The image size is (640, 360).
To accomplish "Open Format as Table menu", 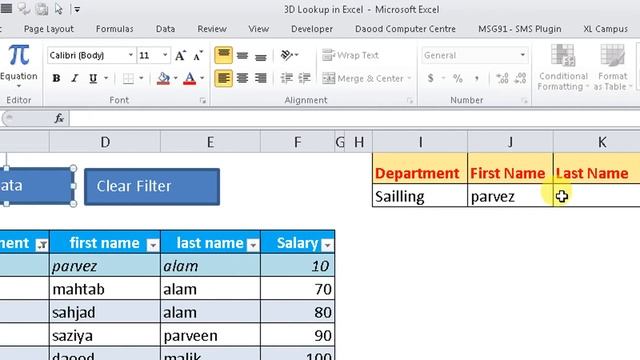I will [613, 68].
